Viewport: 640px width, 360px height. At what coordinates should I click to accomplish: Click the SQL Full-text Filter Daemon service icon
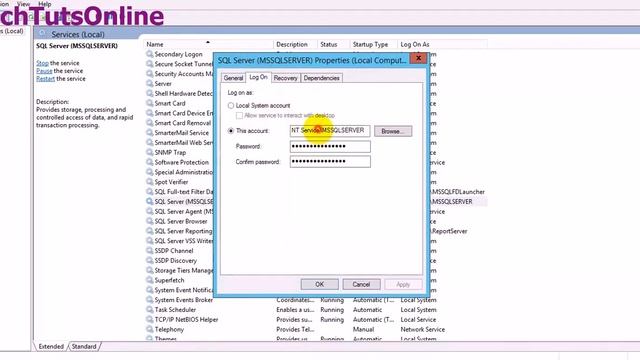click(x=150, y=191)
